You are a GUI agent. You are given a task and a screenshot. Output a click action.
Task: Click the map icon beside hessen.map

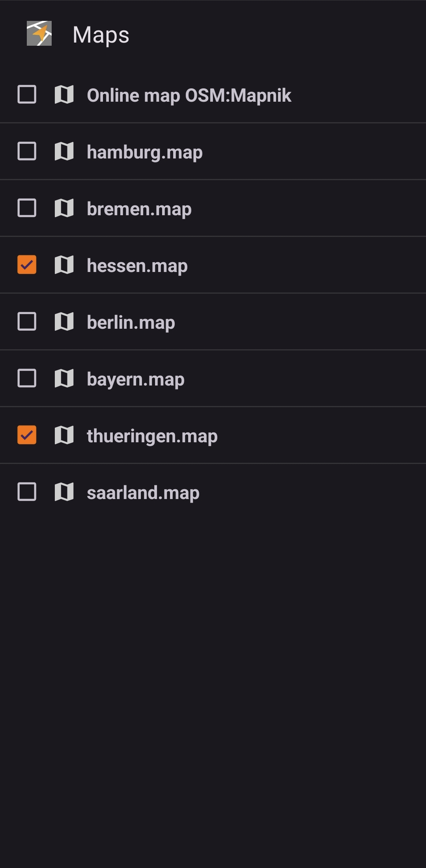point(64,265)
